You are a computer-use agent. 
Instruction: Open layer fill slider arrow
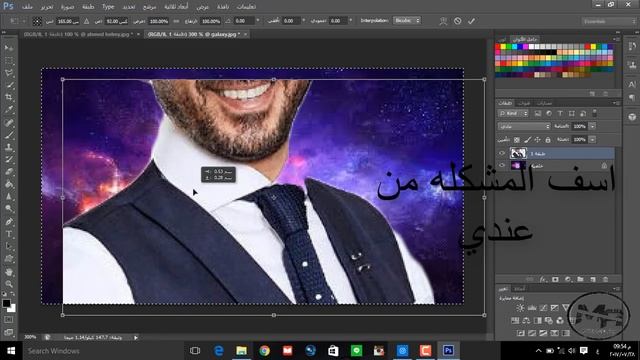(x=592, y=140)
